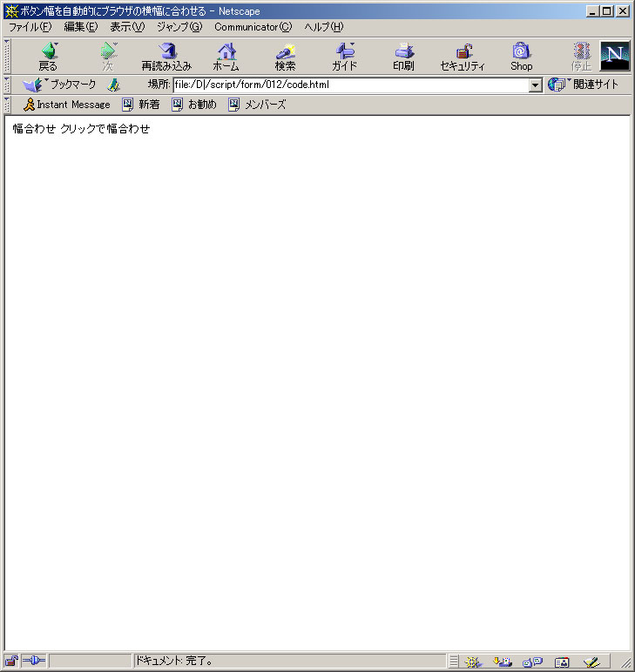Open the Guide (ガイド) icon

345,56
